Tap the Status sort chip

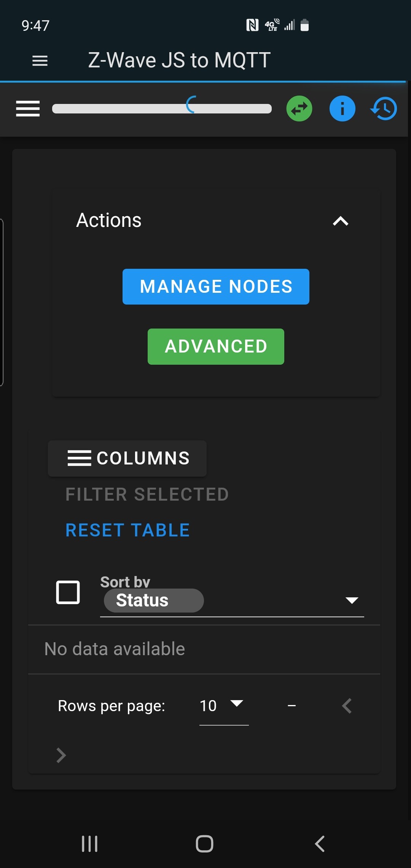[x=154, y=600]
